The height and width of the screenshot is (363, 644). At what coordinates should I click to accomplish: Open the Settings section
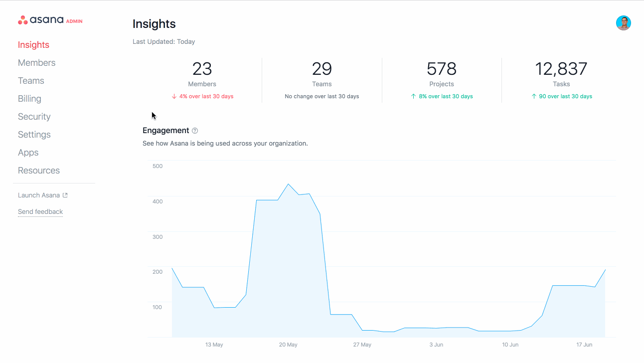click(34, 134)
